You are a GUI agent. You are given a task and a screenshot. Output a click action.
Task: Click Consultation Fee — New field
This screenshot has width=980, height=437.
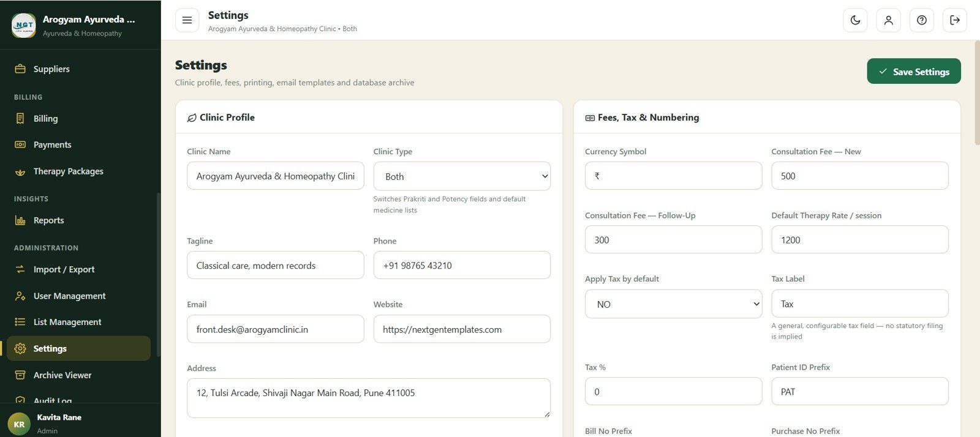860,176
